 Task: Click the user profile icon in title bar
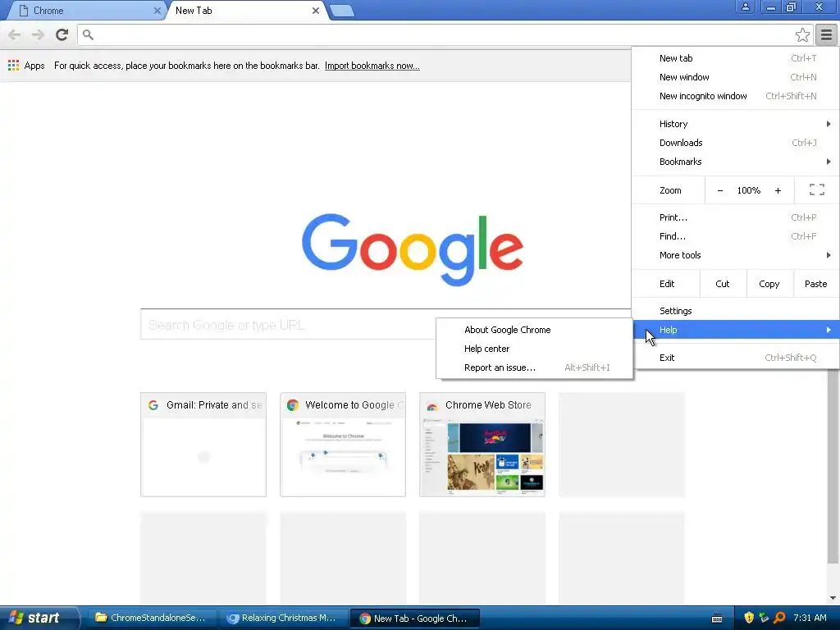pyautogui.click(x=745, y=7)
